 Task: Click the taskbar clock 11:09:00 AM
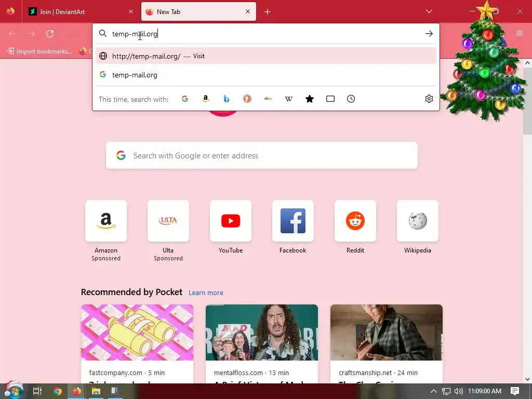tap(485, 391)
